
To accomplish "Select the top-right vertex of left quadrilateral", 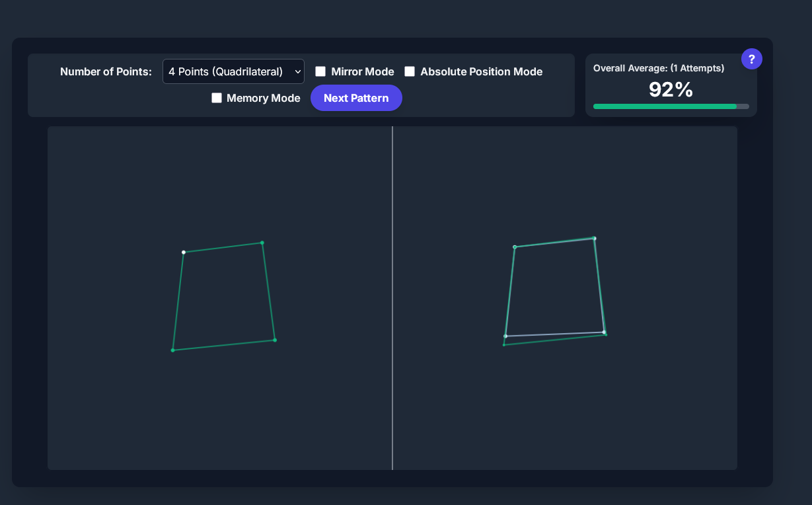I will [x=262, y=243].
